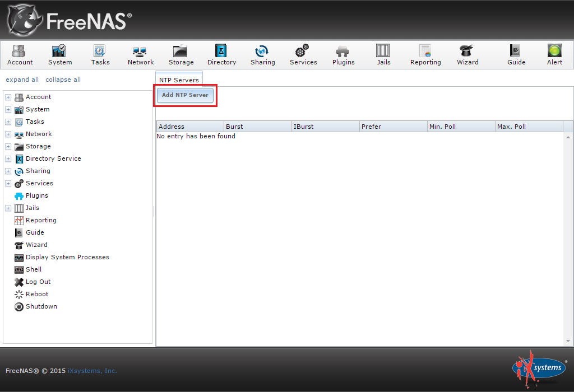Select the Shell label in tree
574x392 pixels.
click(34, 269)
